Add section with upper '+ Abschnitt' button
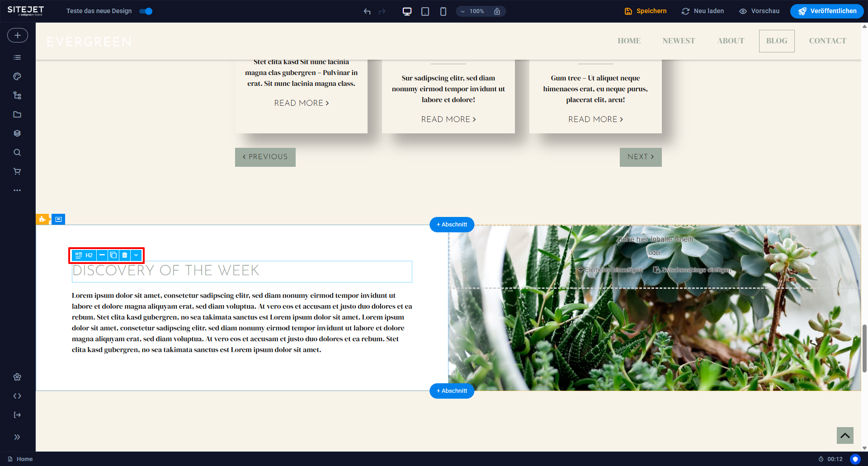The image size is (868, 466). (x=452, y=225)
